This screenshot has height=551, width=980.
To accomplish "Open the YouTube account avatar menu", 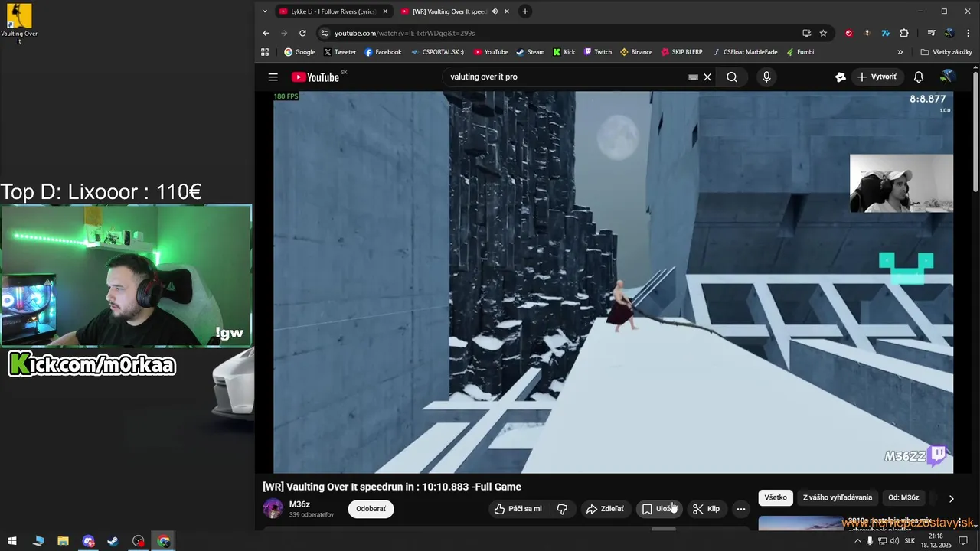I will coord(948,77).
